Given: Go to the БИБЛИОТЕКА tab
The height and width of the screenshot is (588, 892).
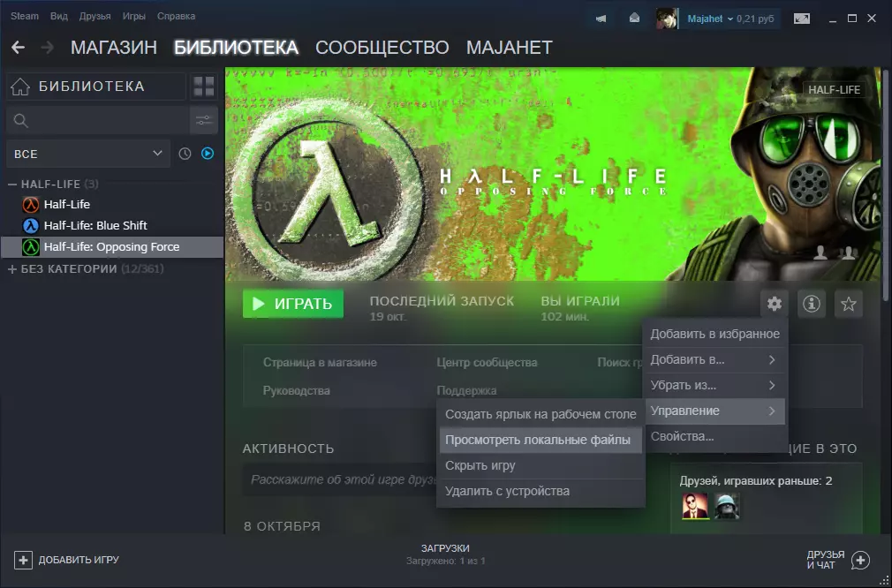Looking at the screenshot, I should click(236, 47).
